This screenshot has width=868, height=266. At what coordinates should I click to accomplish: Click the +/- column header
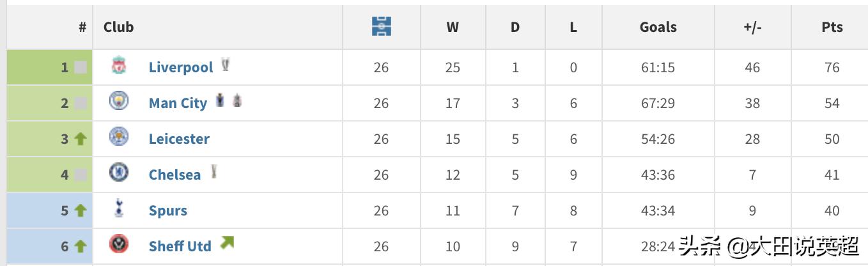pyautogui.click(x=752, y=27)
